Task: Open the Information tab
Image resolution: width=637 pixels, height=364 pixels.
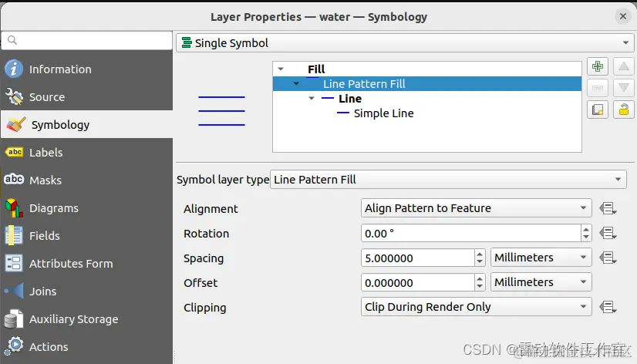Action: [86, 69]
